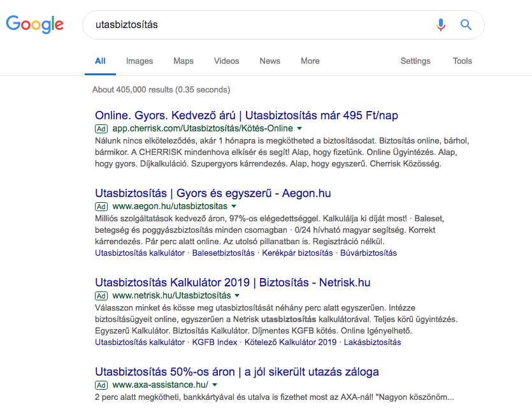Open the Kerékpár biztosítás sitelink
Viewport: 532px width, 412px height.
coord(297,253)
